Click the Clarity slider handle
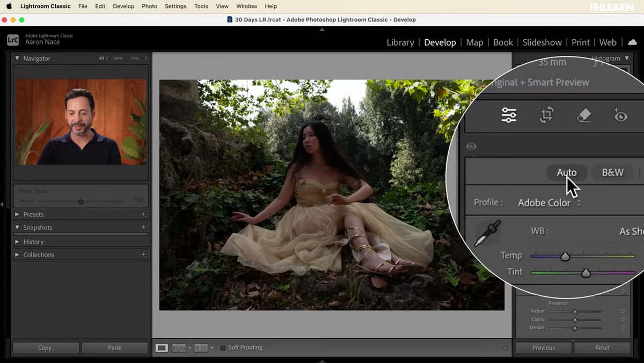The height and width of the screenshot is (363, 644). (x=575, y=320)
